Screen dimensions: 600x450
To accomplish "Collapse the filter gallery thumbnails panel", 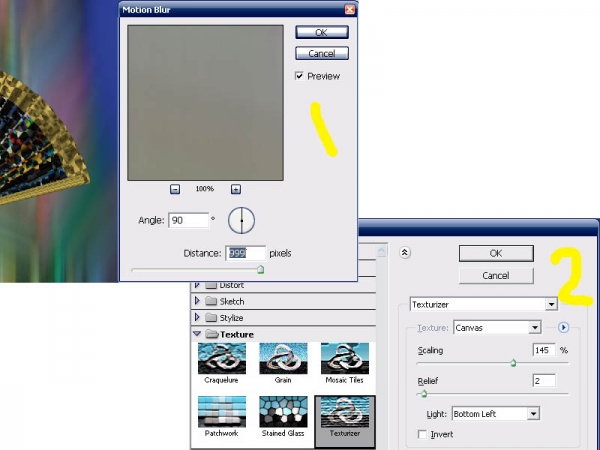I will [x=405, y=253].
